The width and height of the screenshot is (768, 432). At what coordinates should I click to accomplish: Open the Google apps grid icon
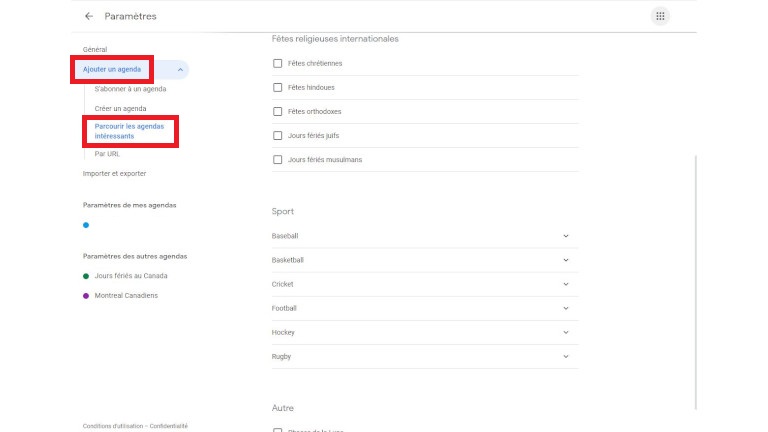click(660, 16)
